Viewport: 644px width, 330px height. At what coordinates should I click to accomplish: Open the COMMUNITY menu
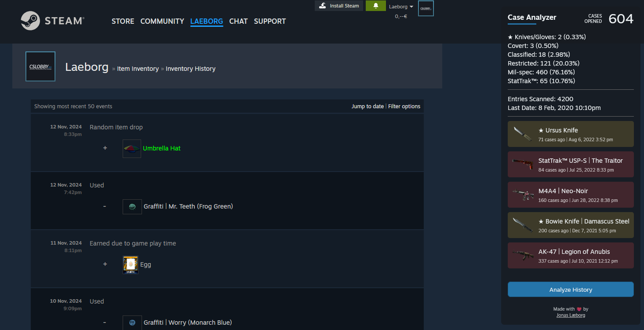[162, 21]
